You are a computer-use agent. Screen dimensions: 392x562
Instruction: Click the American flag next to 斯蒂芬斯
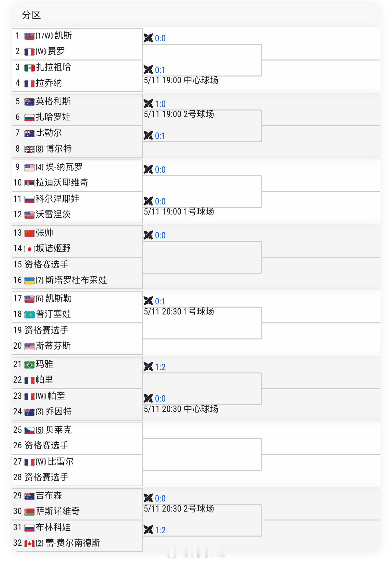point(30,346)
